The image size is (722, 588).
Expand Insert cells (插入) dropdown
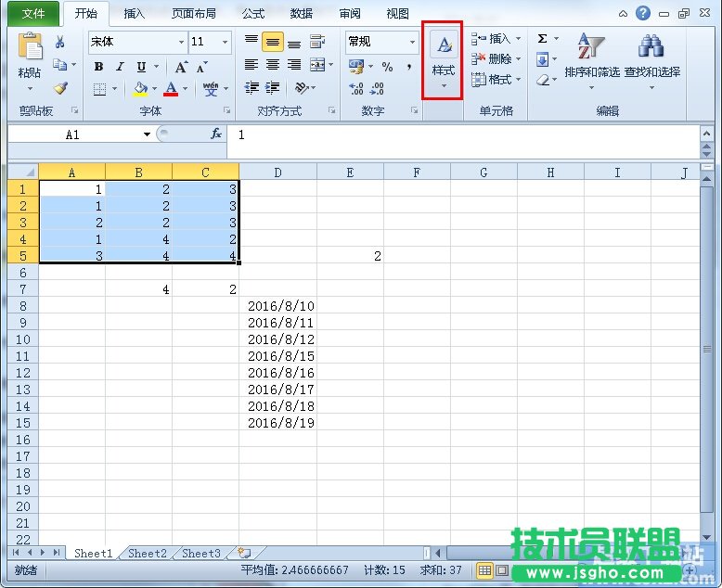pos(519,39)
